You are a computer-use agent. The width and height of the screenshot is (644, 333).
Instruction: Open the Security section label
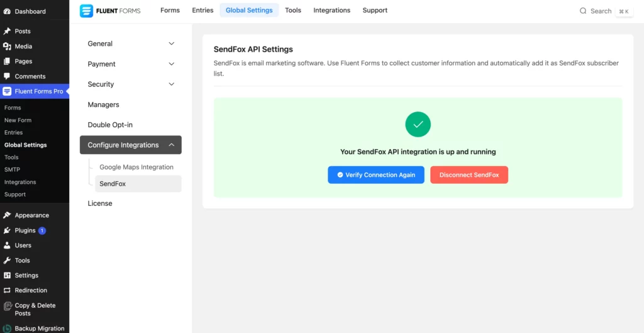101,84
